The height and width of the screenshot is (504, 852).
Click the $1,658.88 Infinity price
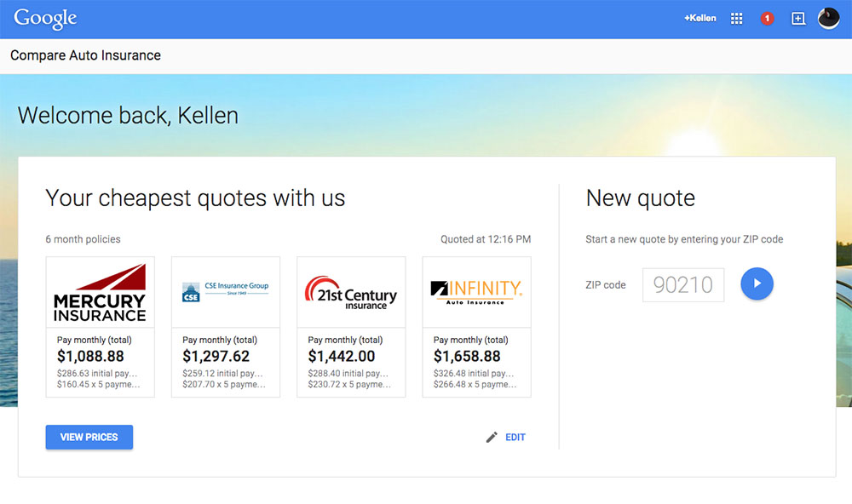467,356
